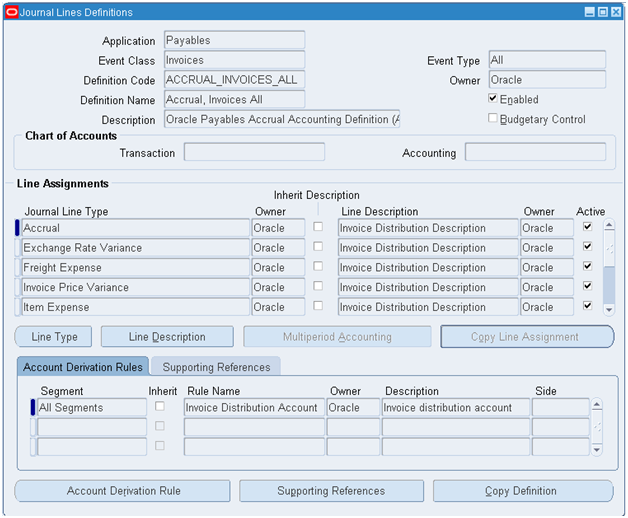Image resolution: width=628 pixels, height=518 pixels.
Task: Click the Transaction chart of accounts field
Action: 254,152
